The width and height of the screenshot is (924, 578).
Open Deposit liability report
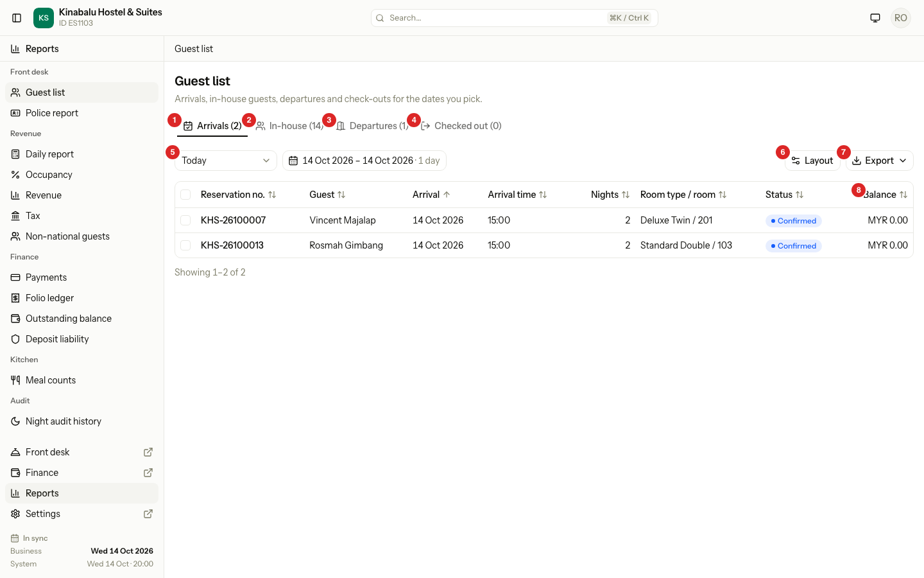(81, 339)
